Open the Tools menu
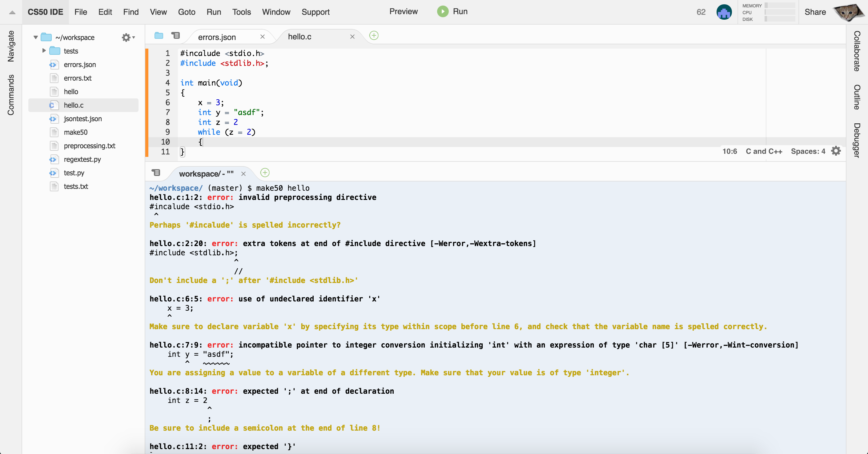Viewport: 868px width, 454px height. coord(241,12)
